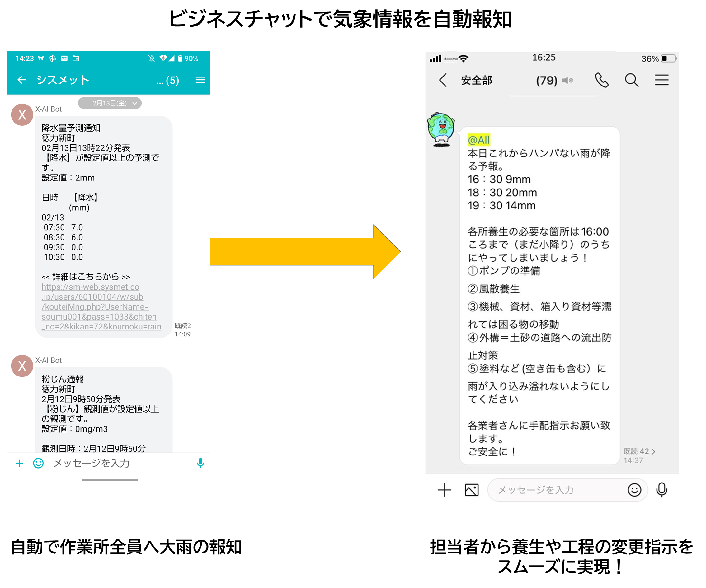Open emoji picker in left message bar

tap(38, 463)
